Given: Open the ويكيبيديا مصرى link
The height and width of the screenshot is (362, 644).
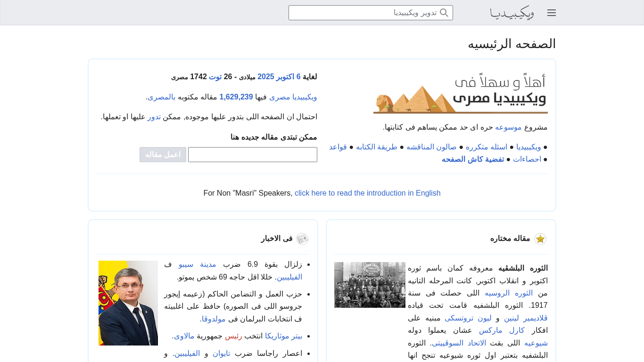Looking at the screenshot, I should (293, 97).
